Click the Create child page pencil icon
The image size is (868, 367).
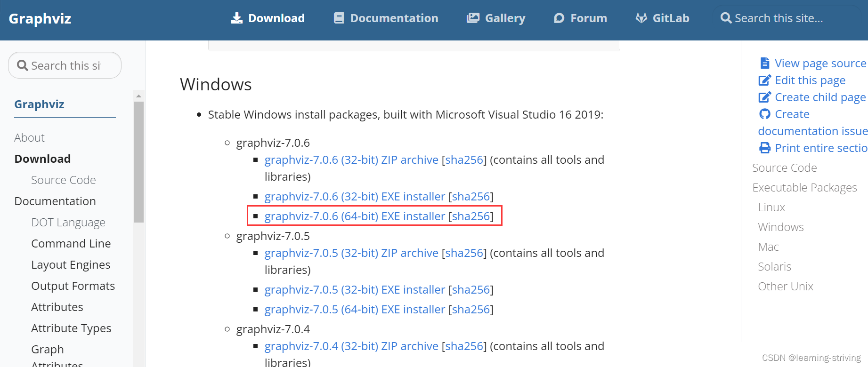(x=765, y=97)
